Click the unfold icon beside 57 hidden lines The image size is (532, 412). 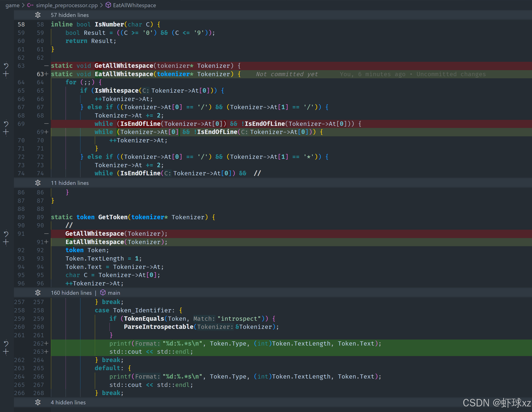[x=38, y=15]
